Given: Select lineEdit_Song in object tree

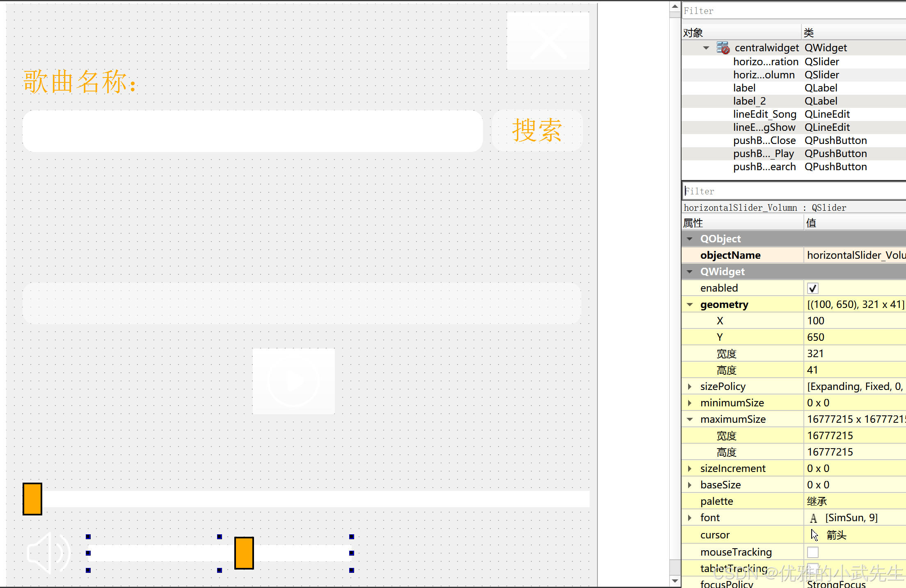Looking at the screenshot, I should [764, 114].
